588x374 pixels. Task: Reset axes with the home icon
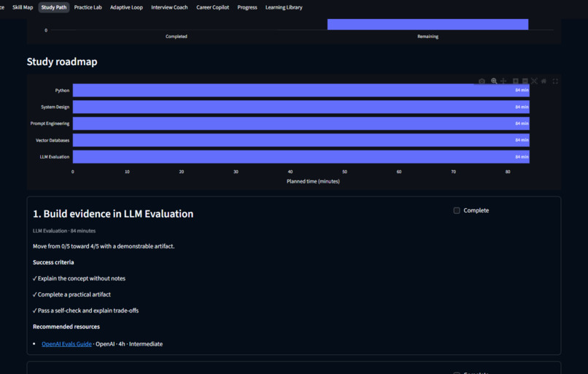point(543,81)
